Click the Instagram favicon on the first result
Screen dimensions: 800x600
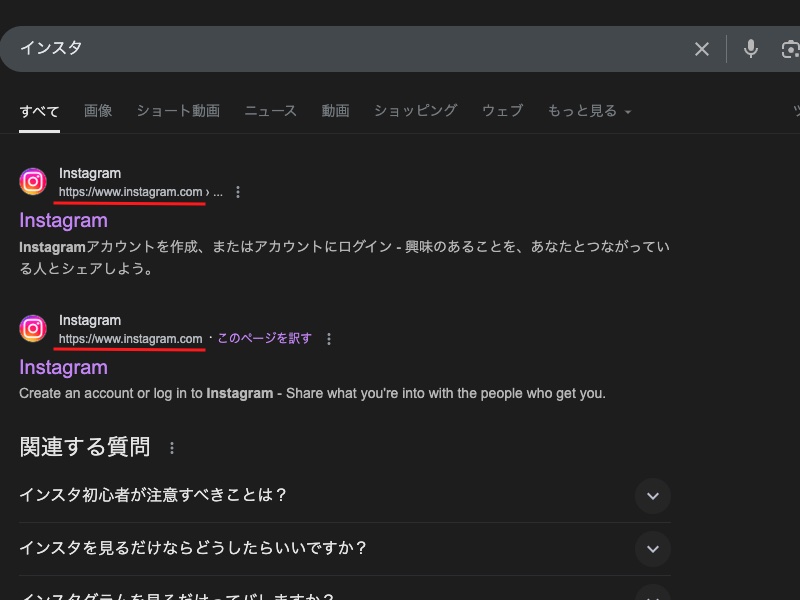pyautogui.click(x=33, y=182)
